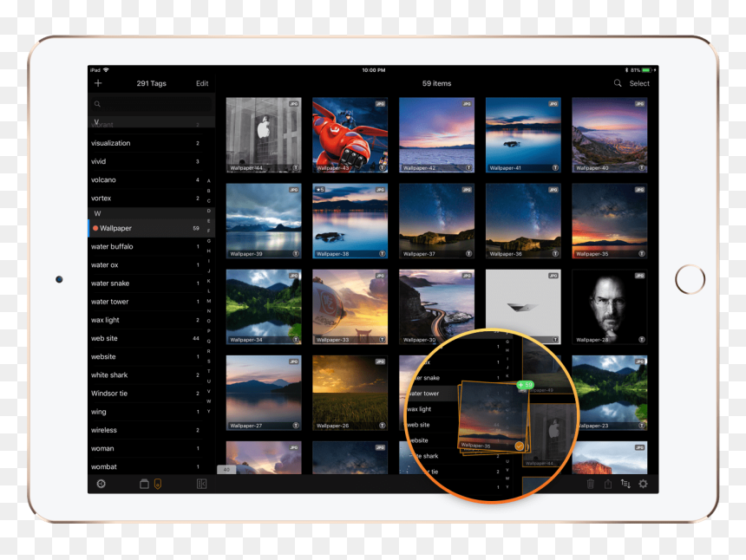Open the Wallpaper-36 thumbnail

(x=523, y=221)
